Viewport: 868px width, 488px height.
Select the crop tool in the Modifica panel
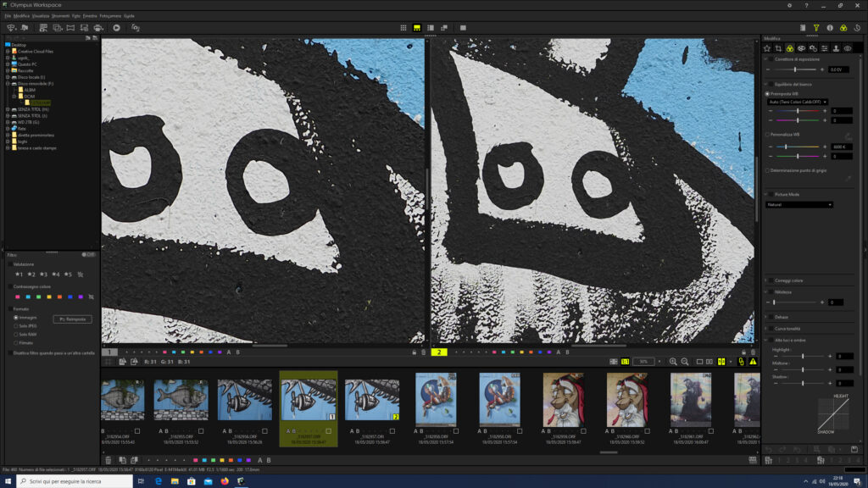(x=778, y=48)
